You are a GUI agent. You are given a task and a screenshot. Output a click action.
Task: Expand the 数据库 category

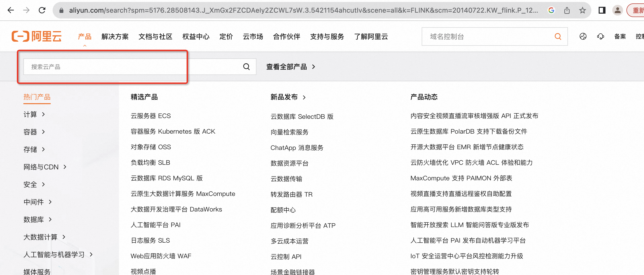pos(38,219)
